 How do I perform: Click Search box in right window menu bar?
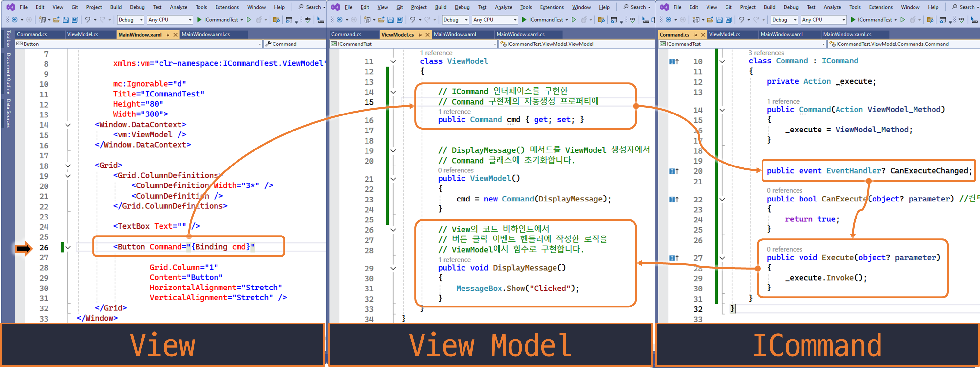tap(963, 7)
